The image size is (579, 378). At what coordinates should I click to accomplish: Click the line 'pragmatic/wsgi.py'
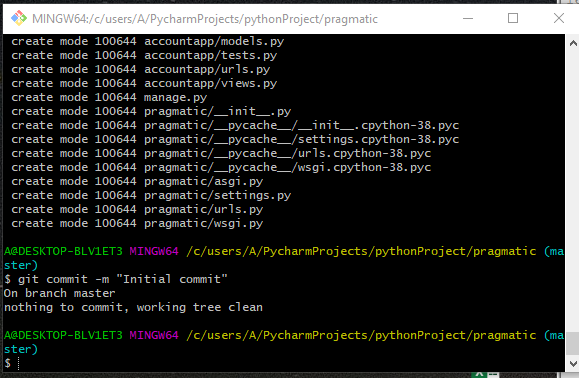point(137,224)
